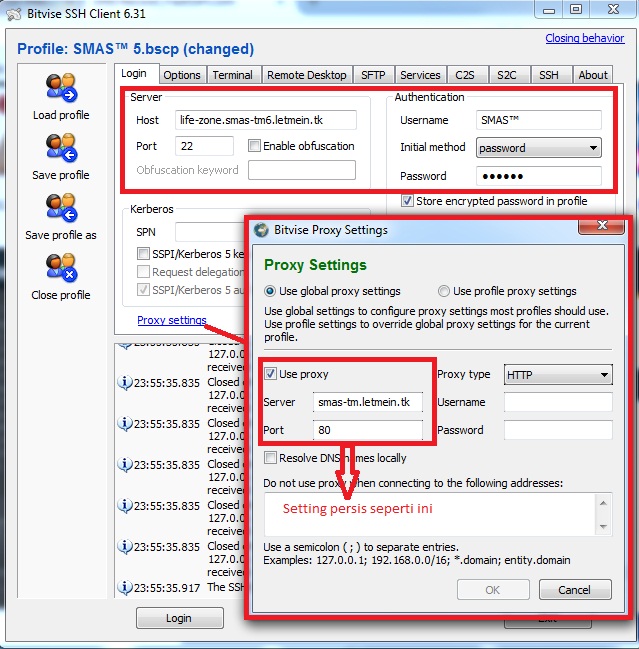Click the Closing behavior link

pyautogui.click(x=585, y=38)
